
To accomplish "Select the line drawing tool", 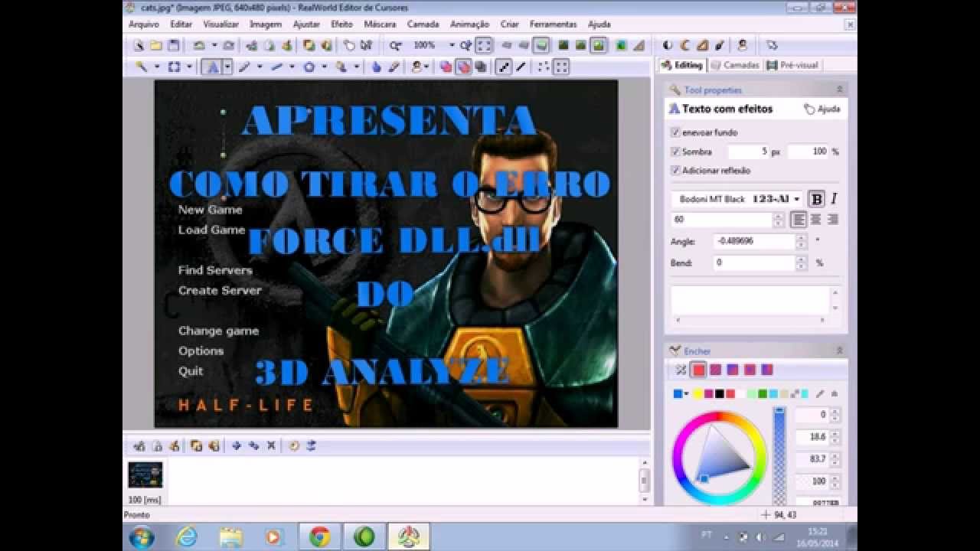I will (x=277, y=67).
